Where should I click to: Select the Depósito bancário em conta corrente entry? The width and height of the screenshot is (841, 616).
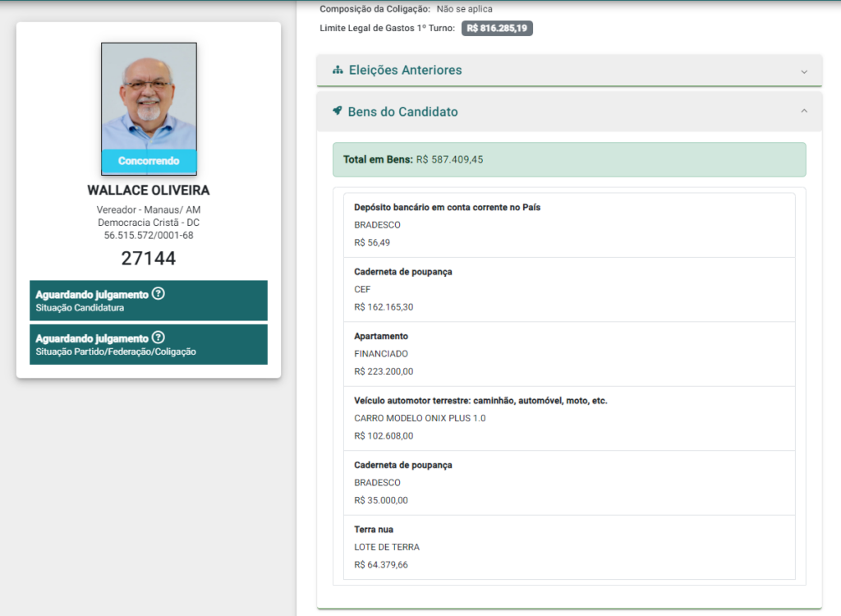coord(568,225)
